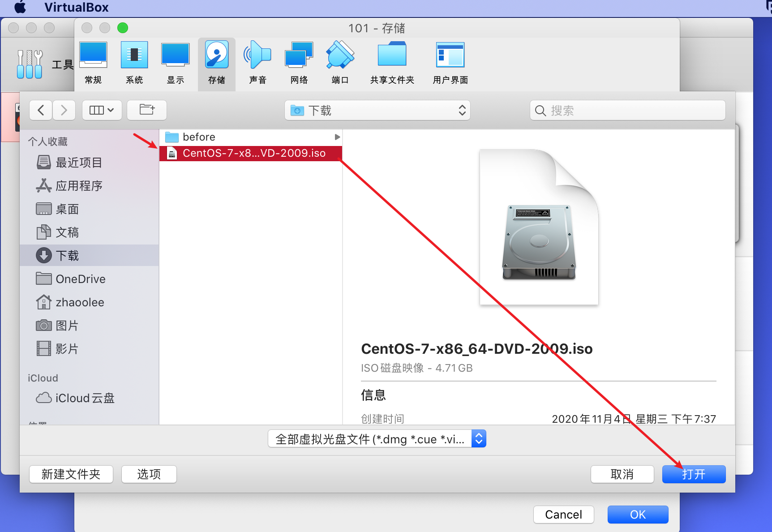Select the before folder
The image size is (772, 532).
(251, 137)
